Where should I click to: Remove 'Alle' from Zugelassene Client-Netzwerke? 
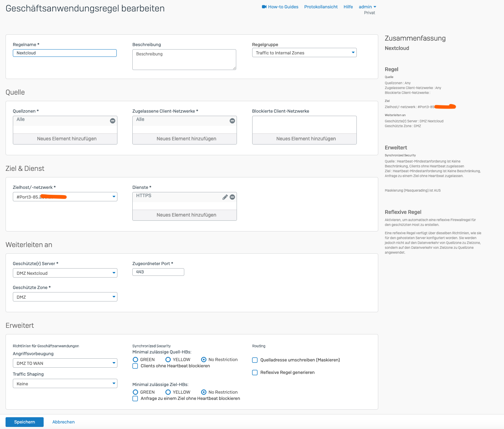click(x=232, y=121)
